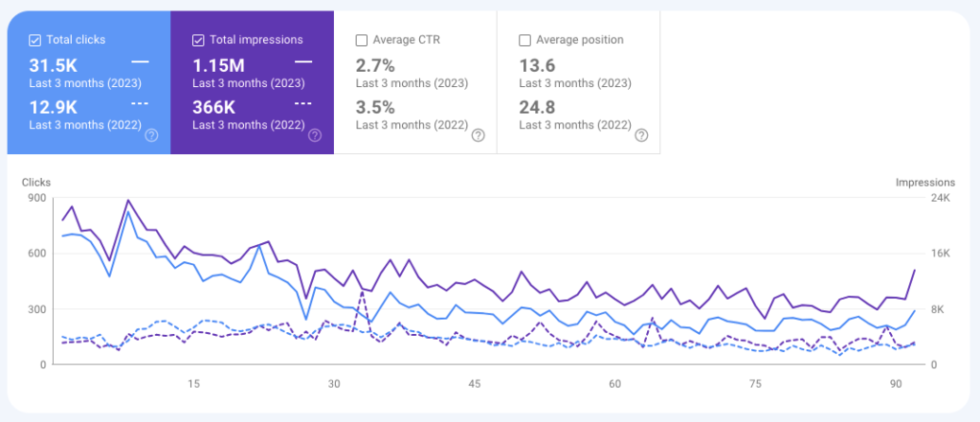Image resolution: width=980 pixels, height=422 pixels.
Task: Uncheck the Total impressions checkbox
Action: 198,40
